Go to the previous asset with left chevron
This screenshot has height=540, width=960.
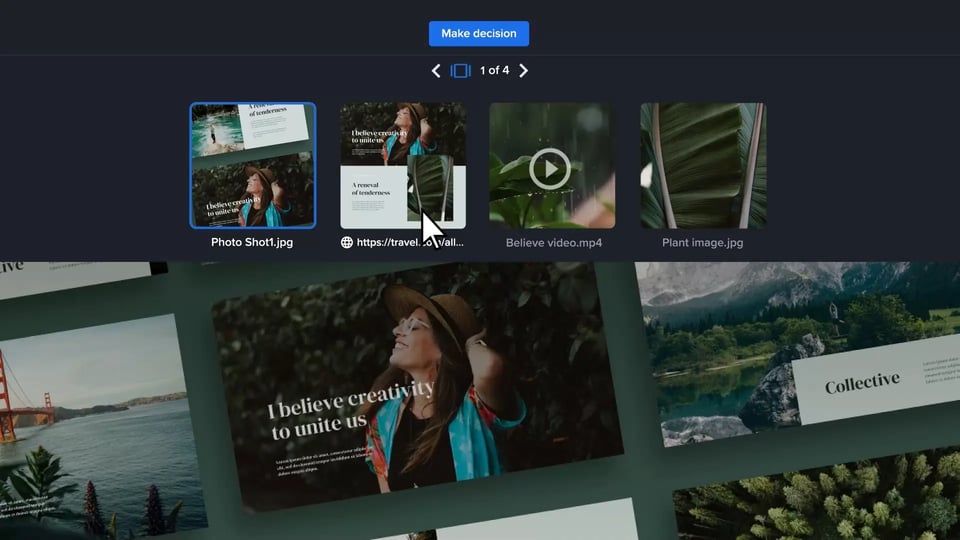coord(436,70)
